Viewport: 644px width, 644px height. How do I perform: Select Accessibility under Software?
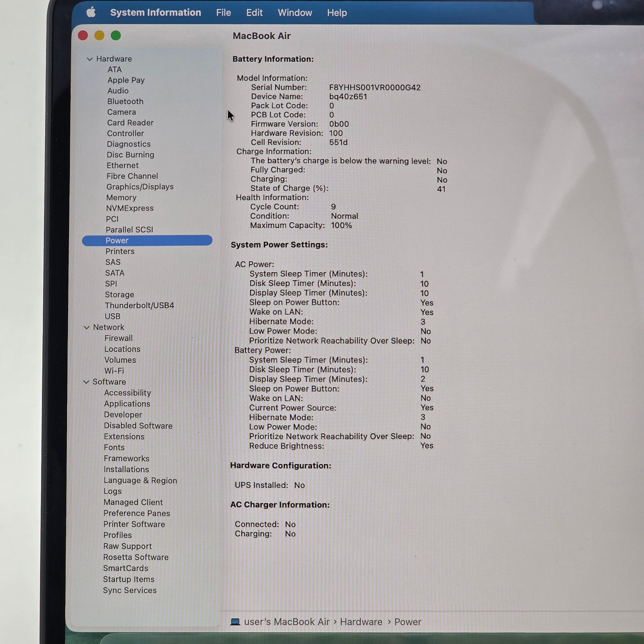127,393
